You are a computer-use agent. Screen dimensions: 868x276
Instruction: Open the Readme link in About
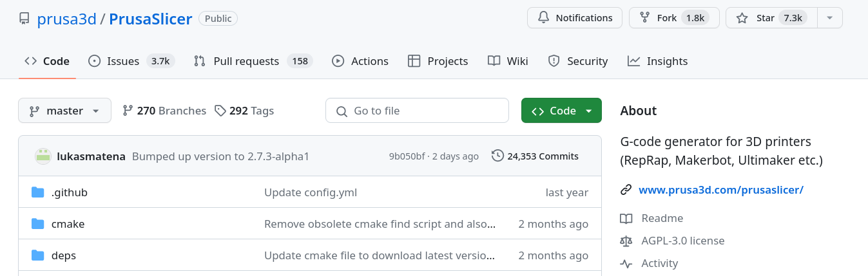pos(662,218)
